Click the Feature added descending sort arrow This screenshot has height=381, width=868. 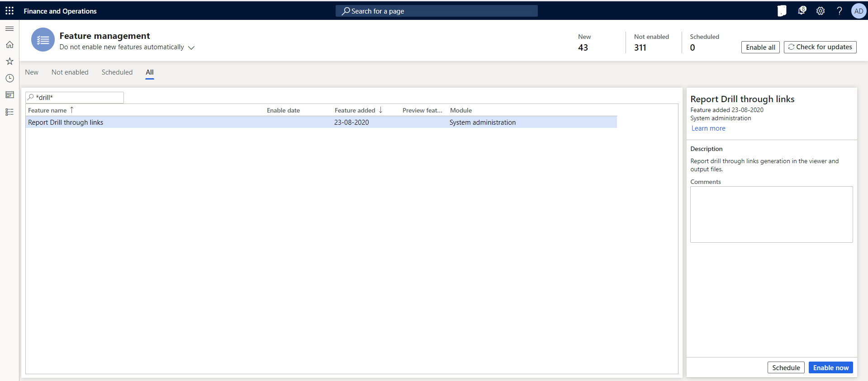(x=380, y=110)
